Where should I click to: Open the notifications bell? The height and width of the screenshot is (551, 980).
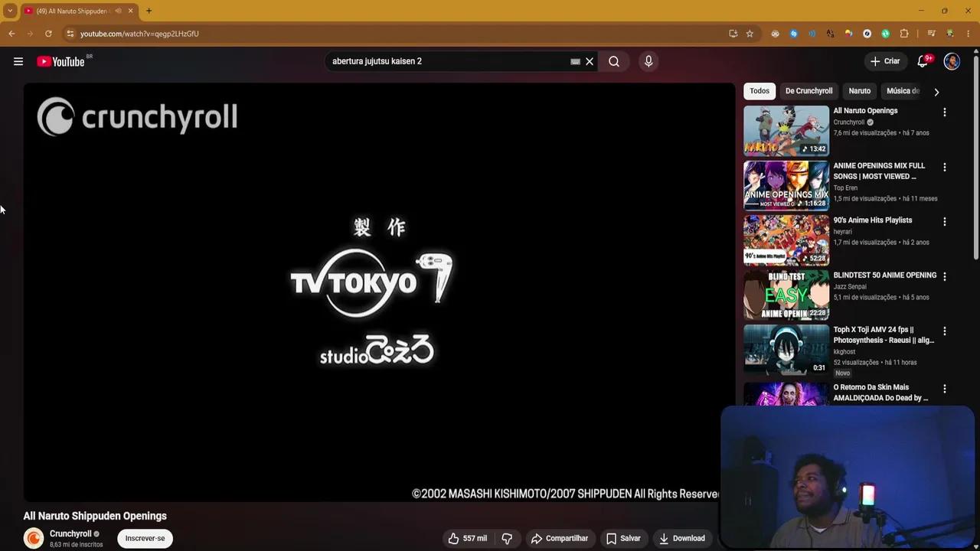pos(923,61)
